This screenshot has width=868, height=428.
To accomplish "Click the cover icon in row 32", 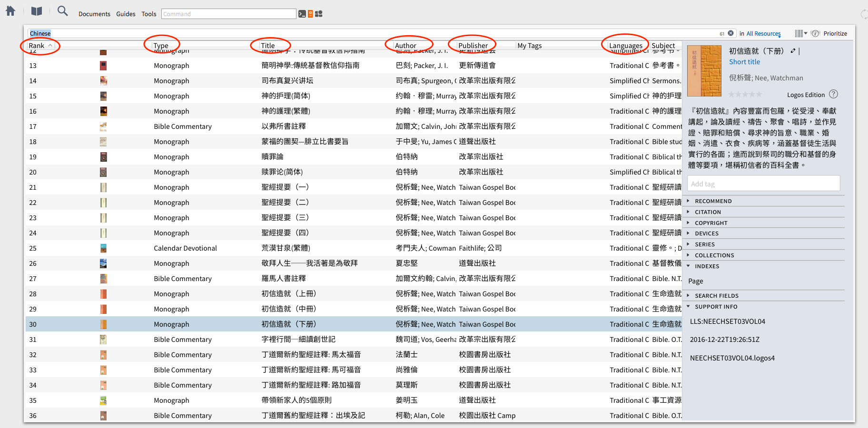I will click(103, 355).
